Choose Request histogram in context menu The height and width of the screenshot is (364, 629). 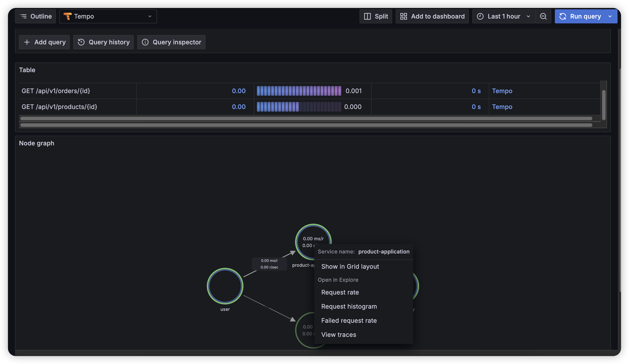point(349,306)
